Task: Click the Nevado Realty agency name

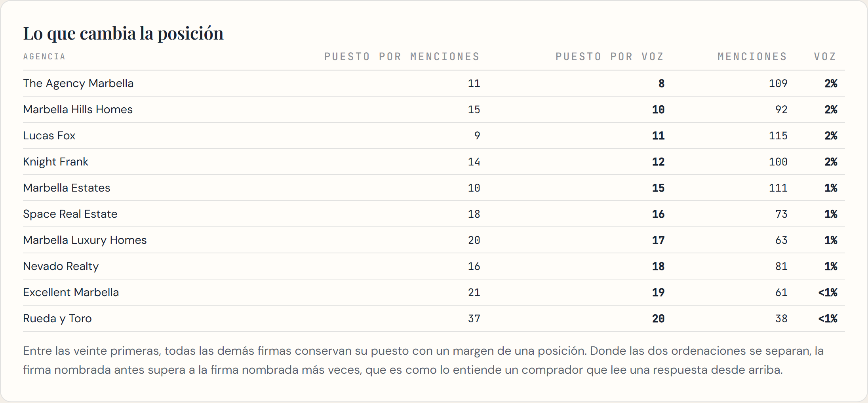Action: (x=61, y=266)
